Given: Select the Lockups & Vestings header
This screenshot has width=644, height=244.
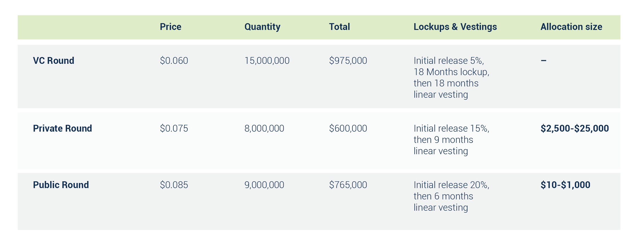Looking at the screenshot, I should 455,27.
